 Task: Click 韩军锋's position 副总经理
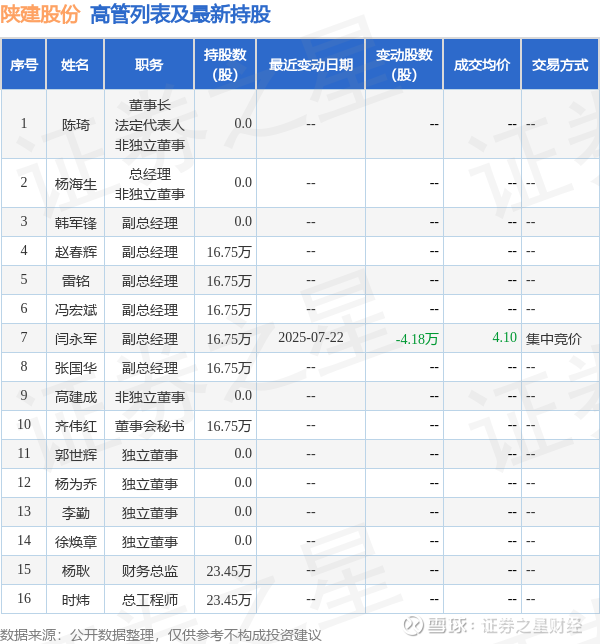[149, 223]
